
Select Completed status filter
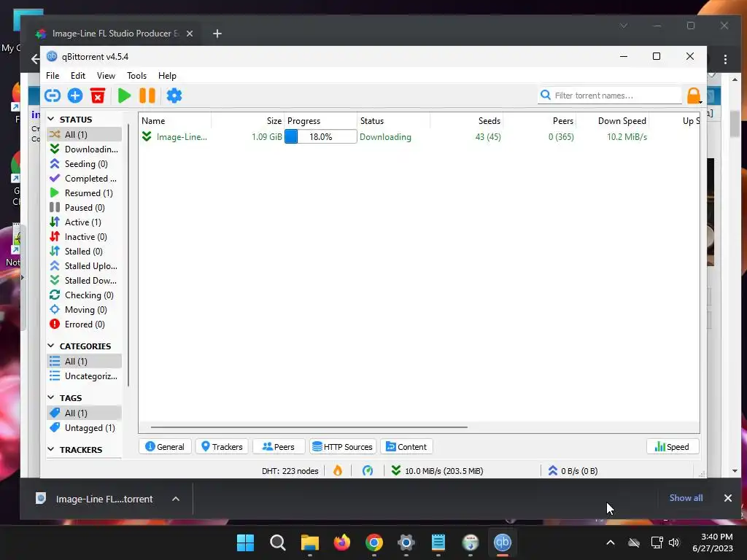85,179
